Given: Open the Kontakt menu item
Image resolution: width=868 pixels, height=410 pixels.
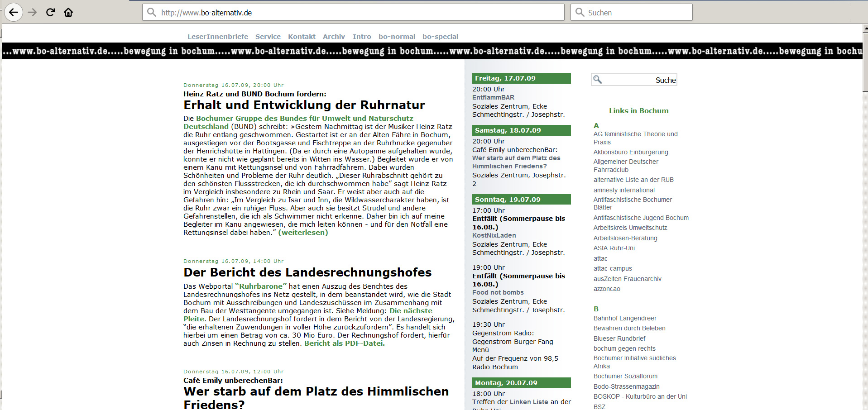Looking at the screenshot, I should (x=302, y=37).
